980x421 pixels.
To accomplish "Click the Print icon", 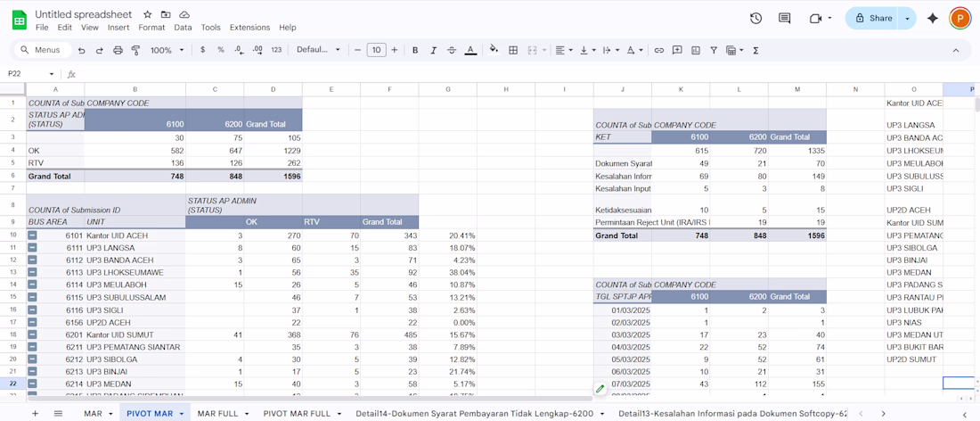I will pyautogui.click(x=118, y=51).
